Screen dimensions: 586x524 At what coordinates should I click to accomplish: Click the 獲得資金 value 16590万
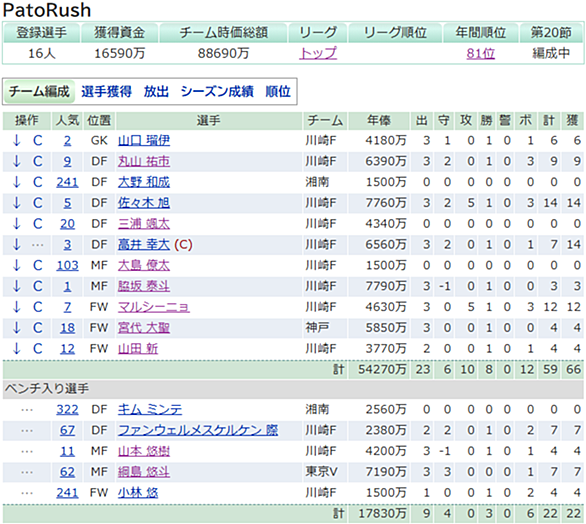(x=120, y=53)
